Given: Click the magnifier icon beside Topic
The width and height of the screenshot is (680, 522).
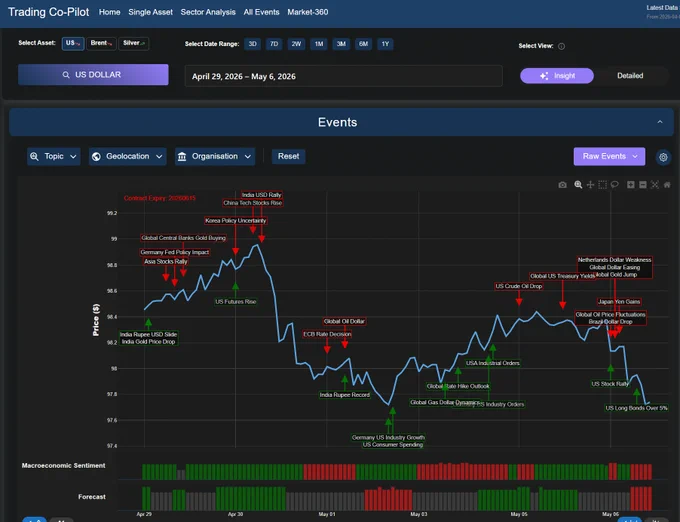Looking at the screenshot, I should point(34,157).
